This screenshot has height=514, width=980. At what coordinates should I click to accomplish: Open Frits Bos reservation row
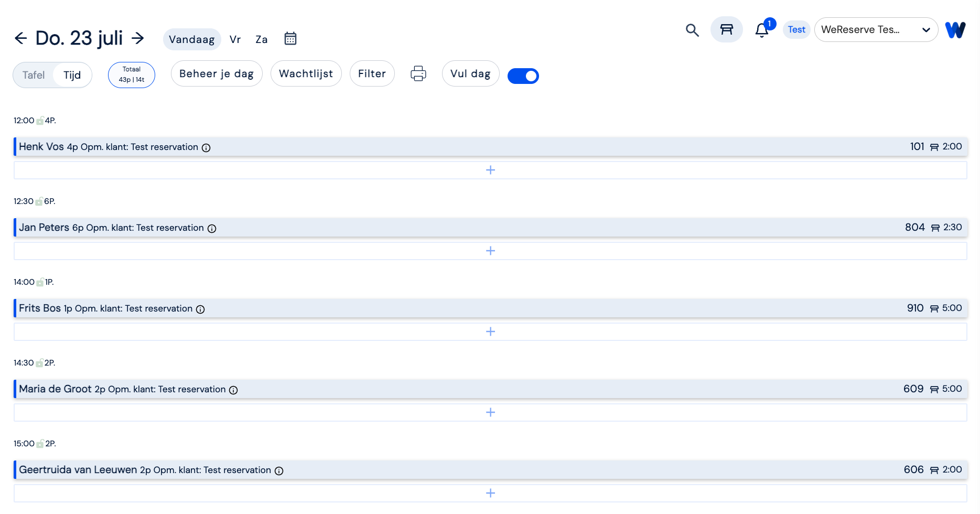[x=490, y=308]
